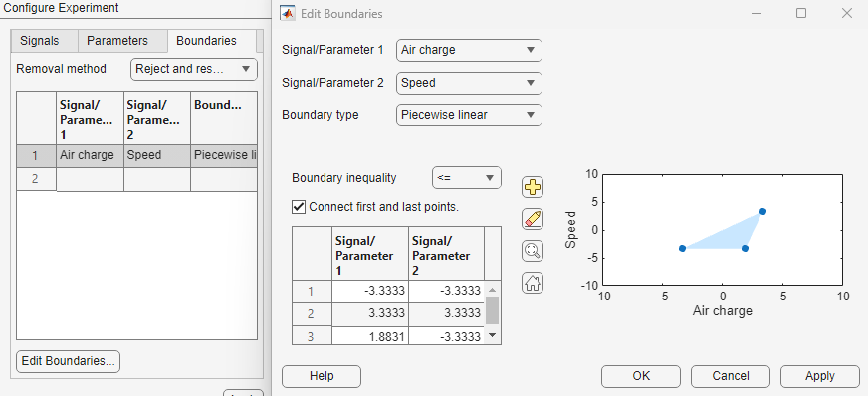Click Speed cell in boundaries list row 1
868x396 pixels.
pos(157,156)
